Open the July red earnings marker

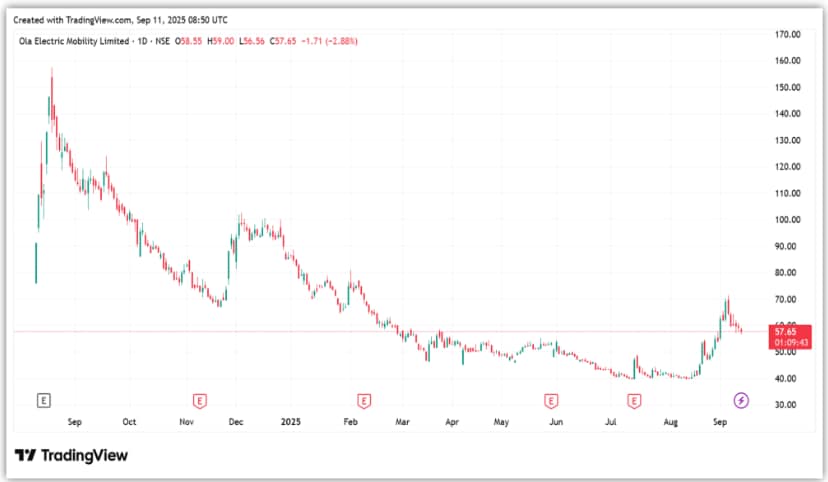click(634, 400)
